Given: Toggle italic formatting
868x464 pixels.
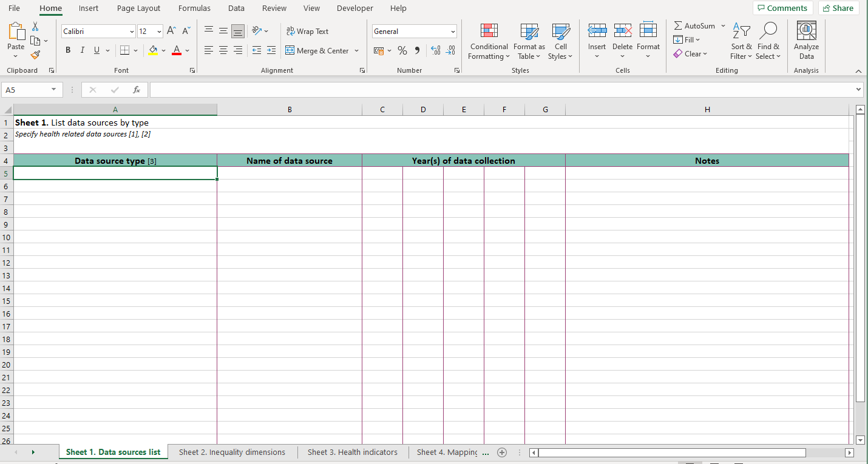Looking at the screenshot, I should point(82,50).
